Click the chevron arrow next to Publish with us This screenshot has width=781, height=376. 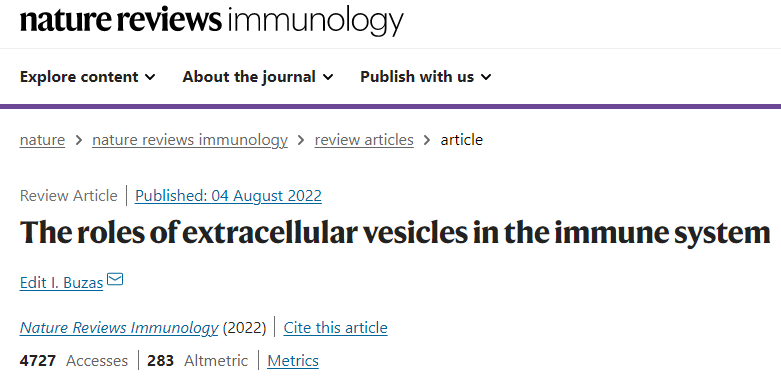[x=486, y=77]
